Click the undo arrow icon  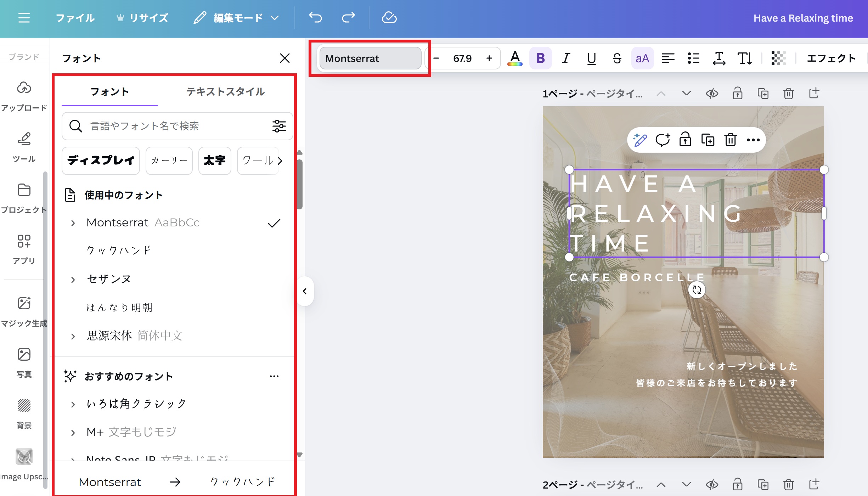click(315, 17)
